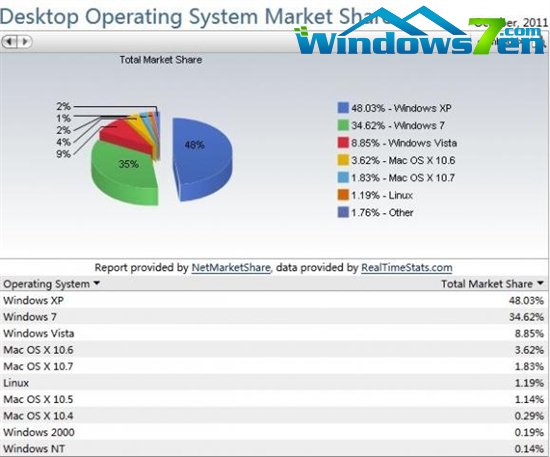Image resolution: width=550 pixels, height=457 pixels.
Task: Click the previous period arrow button
Action: (9, 42)
